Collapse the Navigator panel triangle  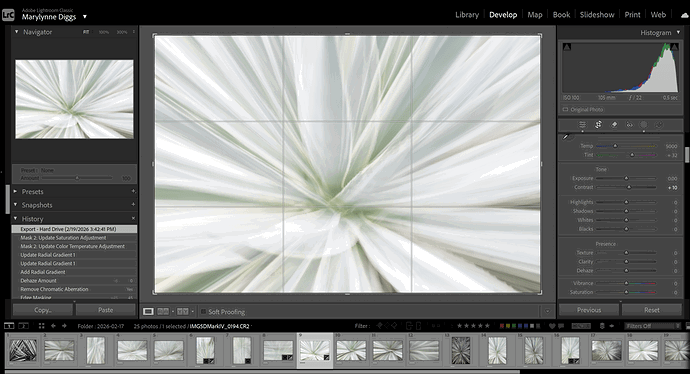pos(16,32)
